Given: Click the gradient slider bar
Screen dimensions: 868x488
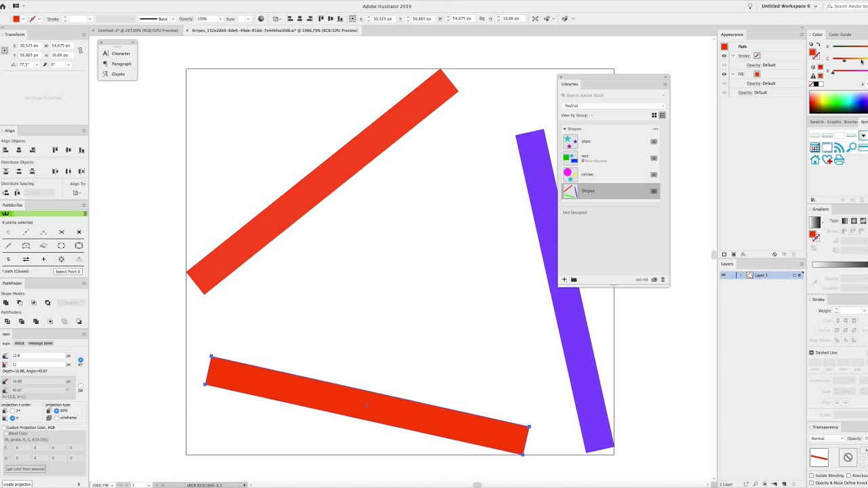Looking at the screenshot, I should tap(840, 264).
